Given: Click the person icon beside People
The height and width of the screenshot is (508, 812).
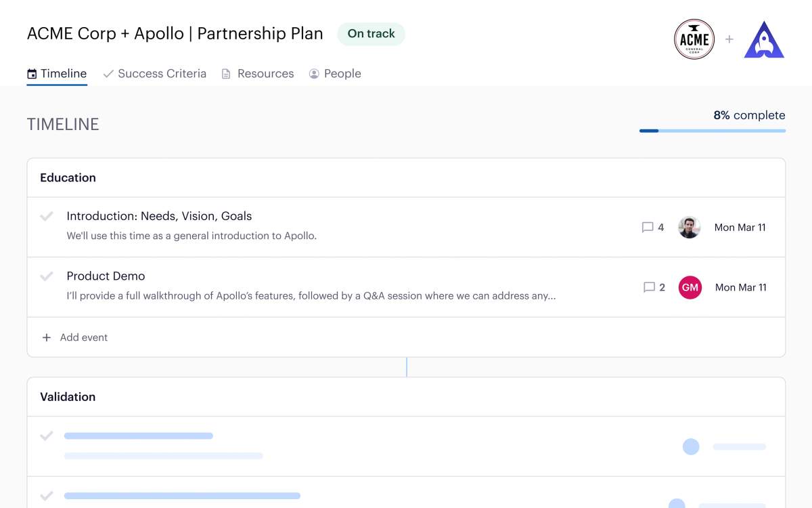Looking at the screenshot, I should [313, 72].
